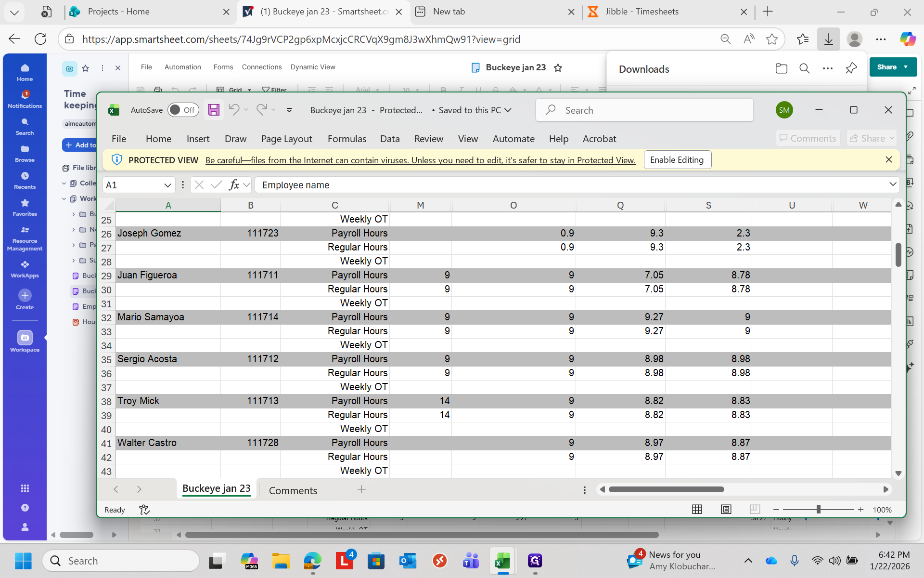Pin the Downloads panel
Screen dimensions: 924x578
click(x=851, y=68)
